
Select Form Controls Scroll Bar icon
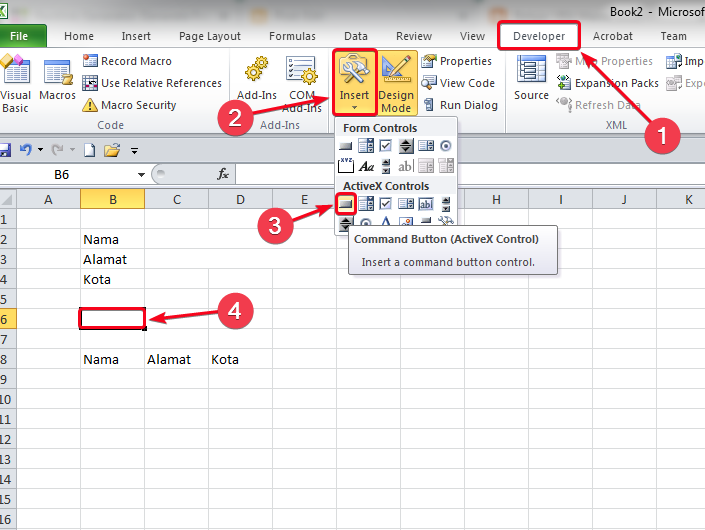coord(386,166)
